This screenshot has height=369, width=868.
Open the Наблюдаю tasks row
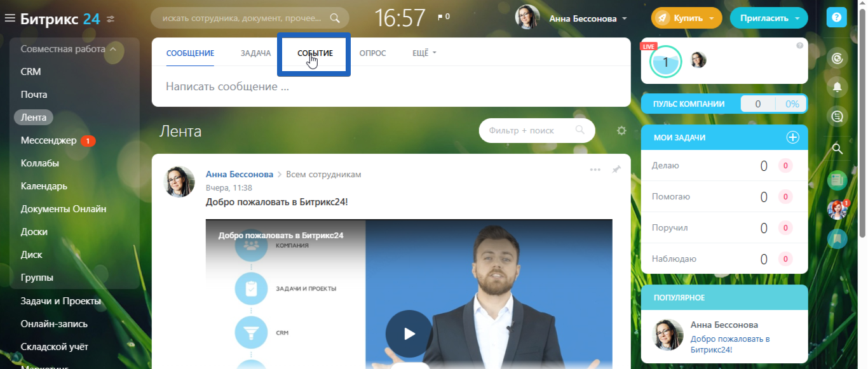click(x=724, y=258)
